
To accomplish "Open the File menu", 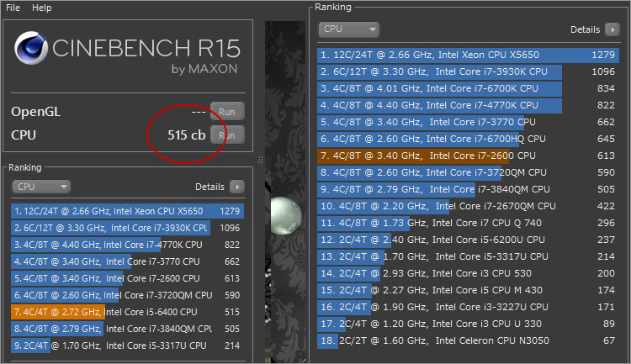I will (x=13, y=8).
